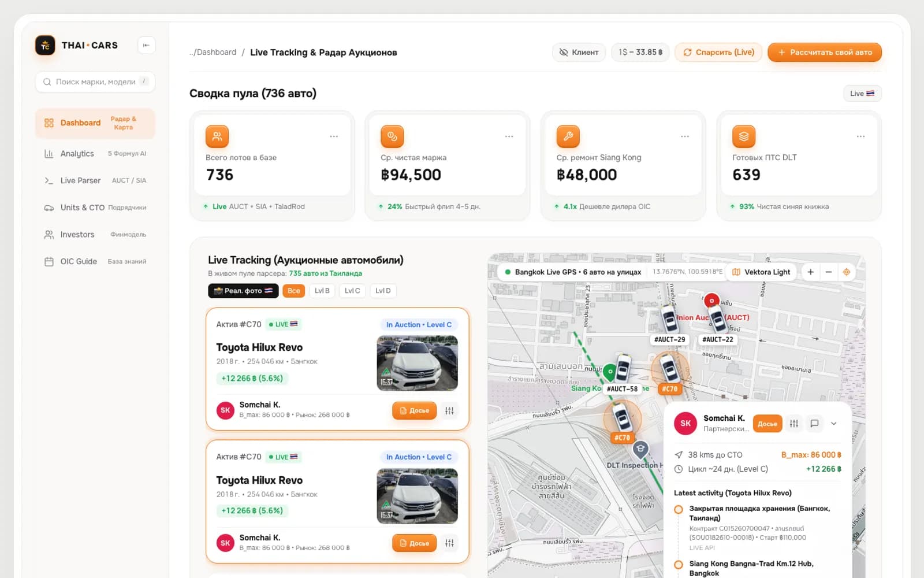924x578 pixels.
Task: Open options menu on Ср. ремонт Siang Kong card
Action: [685, 136]
